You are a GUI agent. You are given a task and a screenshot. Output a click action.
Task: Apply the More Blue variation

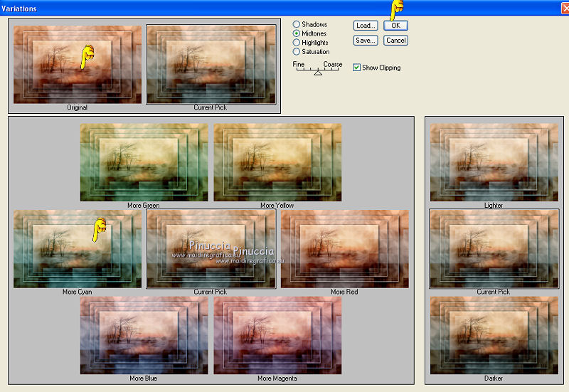point(144,335)
